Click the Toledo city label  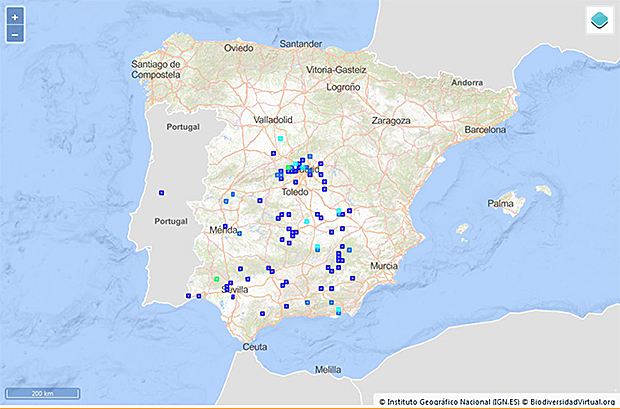coord(296,190)
